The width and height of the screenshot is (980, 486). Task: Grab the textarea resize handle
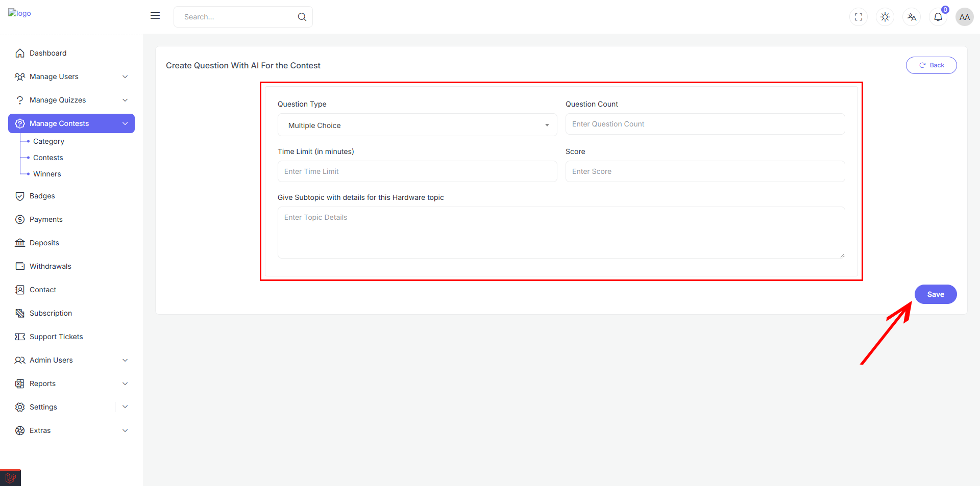click(x=842, y=255)
